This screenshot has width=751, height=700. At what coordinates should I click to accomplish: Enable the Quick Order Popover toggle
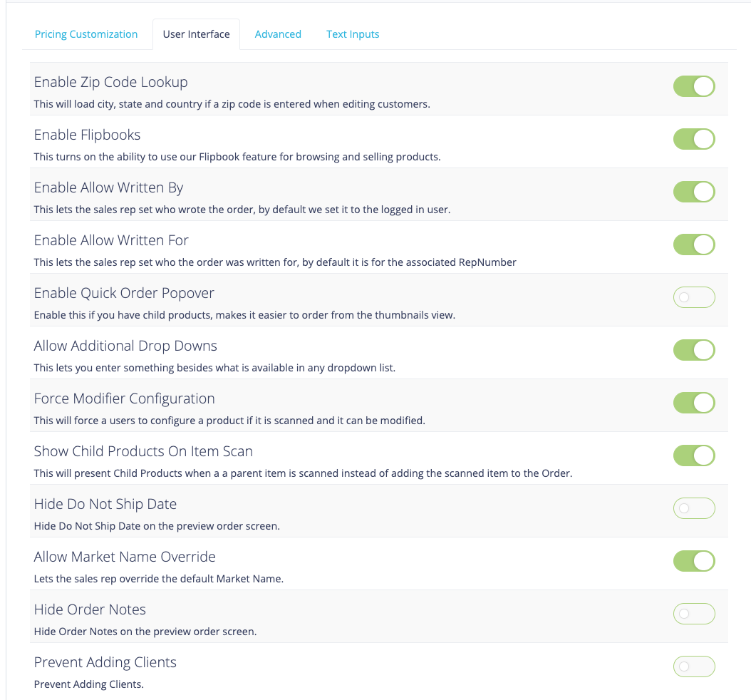point(694,297)
